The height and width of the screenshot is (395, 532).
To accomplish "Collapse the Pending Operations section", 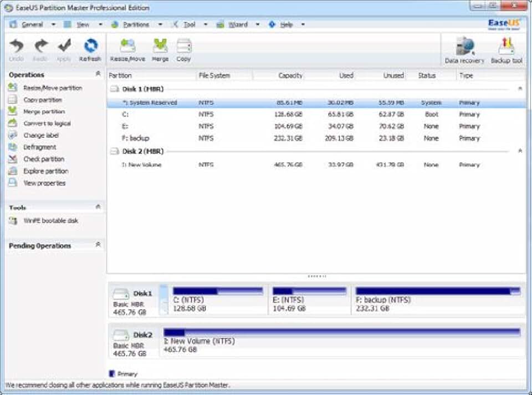I will click(98, 245).
